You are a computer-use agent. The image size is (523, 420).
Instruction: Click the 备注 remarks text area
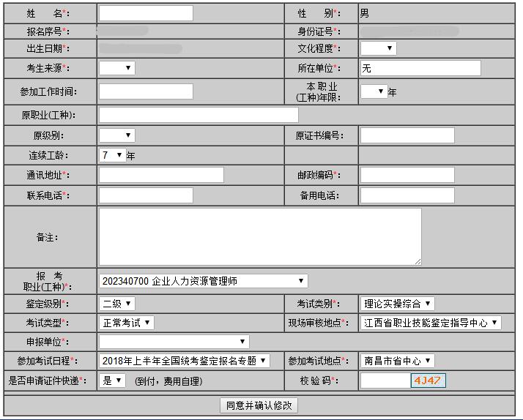260,236
